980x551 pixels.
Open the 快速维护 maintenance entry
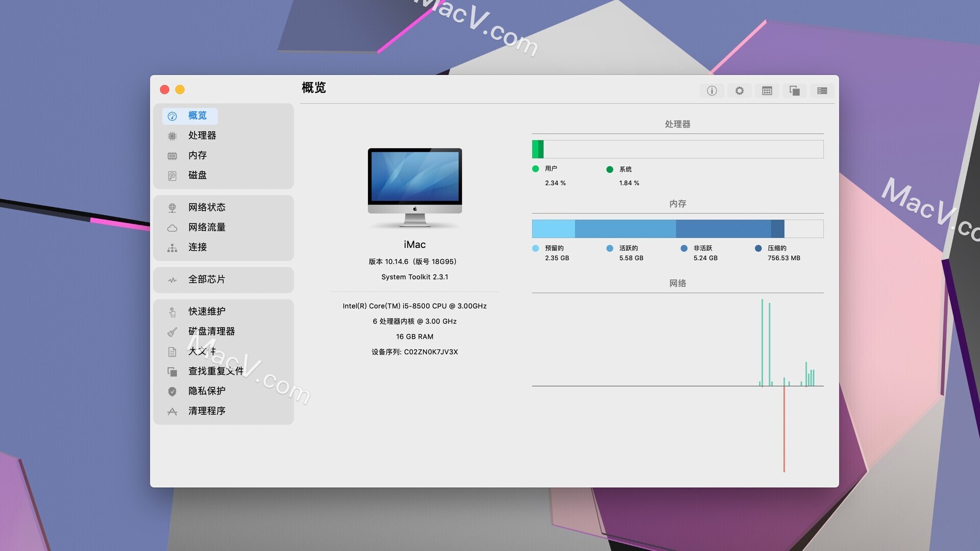pyautogui.click(x=206, y=311)
